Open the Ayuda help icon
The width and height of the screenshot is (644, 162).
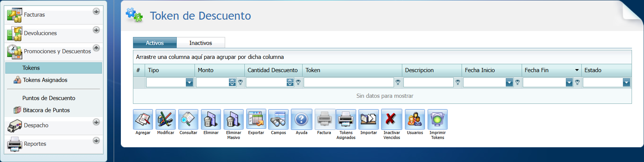pyautogui.click(x=301, y=119)
